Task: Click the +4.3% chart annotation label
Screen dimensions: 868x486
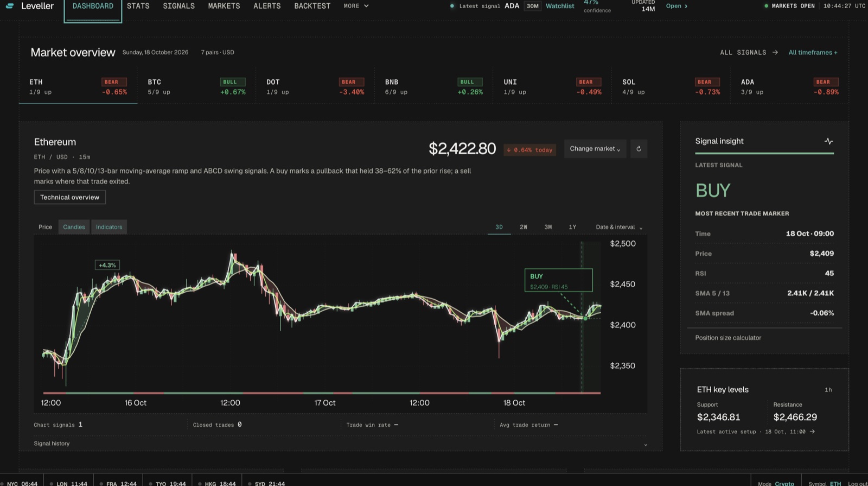Action: click(107, 265)
